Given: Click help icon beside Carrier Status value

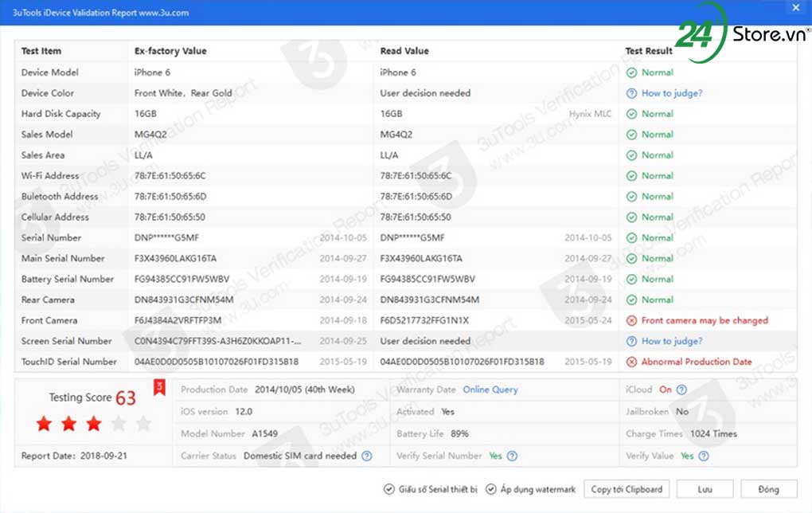Looking at the screenshot, I should click(x=367, y=456).
